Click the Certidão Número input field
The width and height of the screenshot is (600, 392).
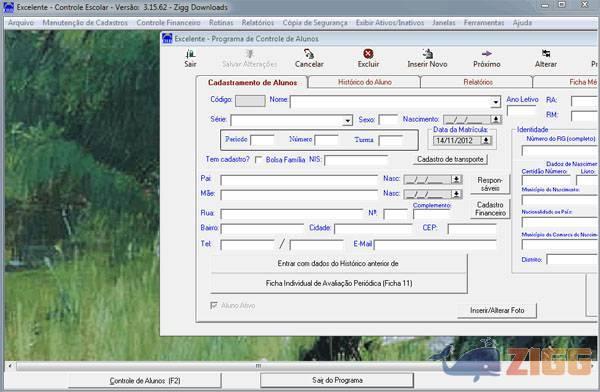coord(546,180)
